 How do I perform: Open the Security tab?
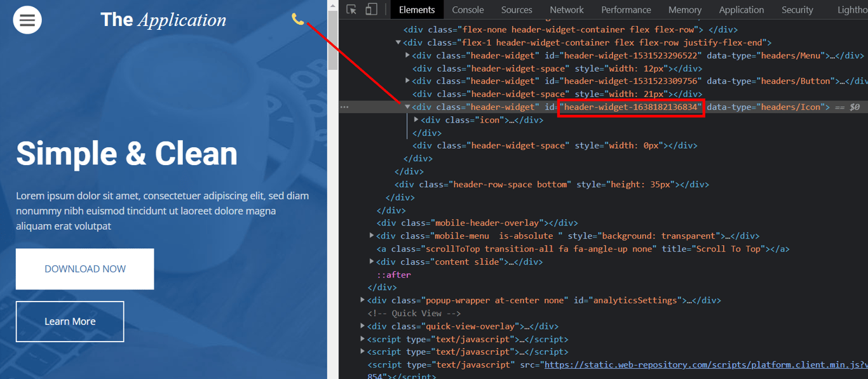pyautogui.click(x=797, y=10)
